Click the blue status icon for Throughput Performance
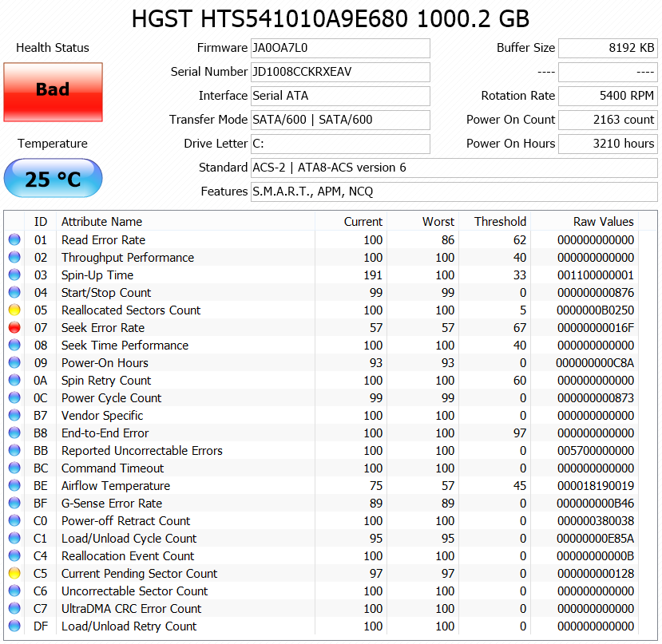Image resolution: width=662 pixels, height=644 pixels. [14, 258]
